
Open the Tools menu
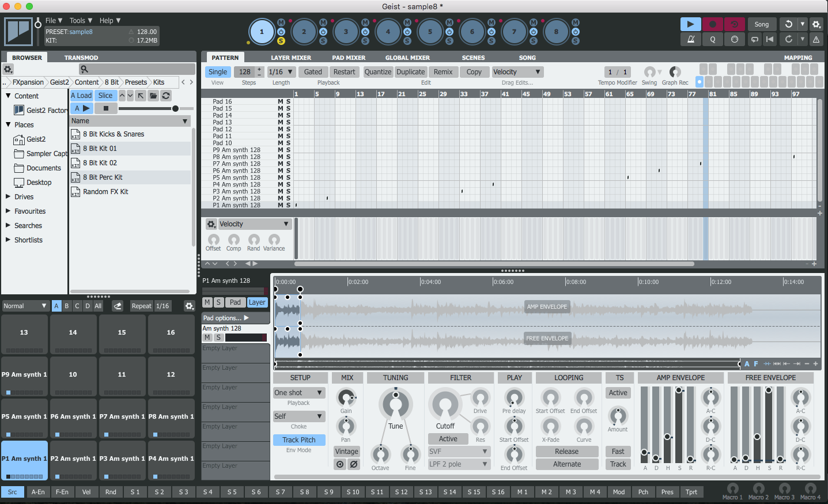click(x=81, y=21)
